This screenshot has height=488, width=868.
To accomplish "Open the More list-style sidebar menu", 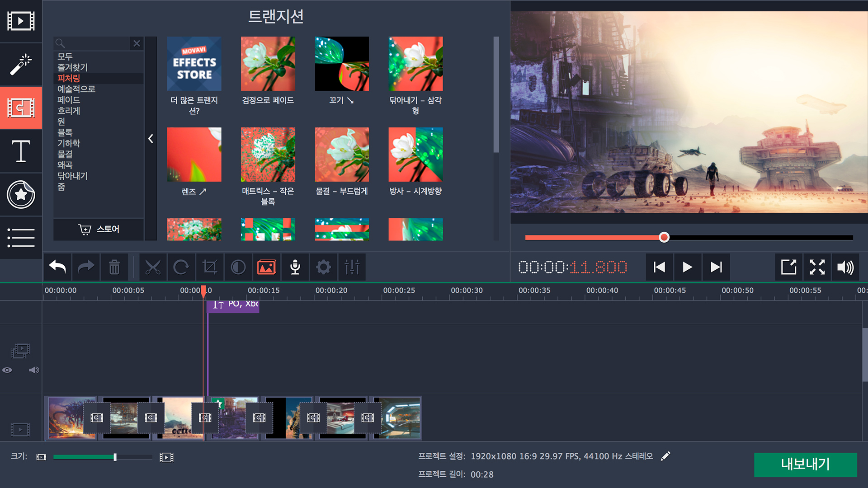I will 21,238.
